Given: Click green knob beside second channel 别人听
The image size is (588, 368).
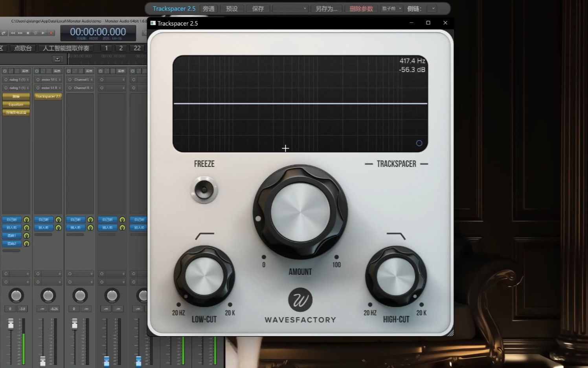Looking at the screenshot, I should point(58,227).
